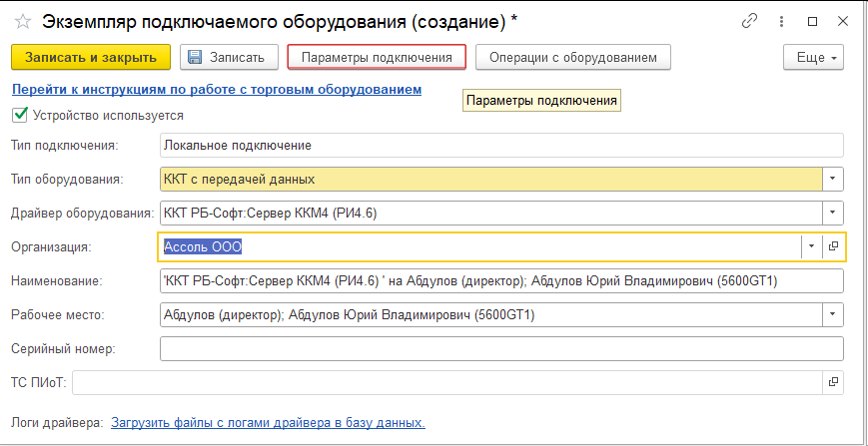Viewport: 868px width, 446px height.
Task: Copy link to this form icon
Action: pos(750,22)
